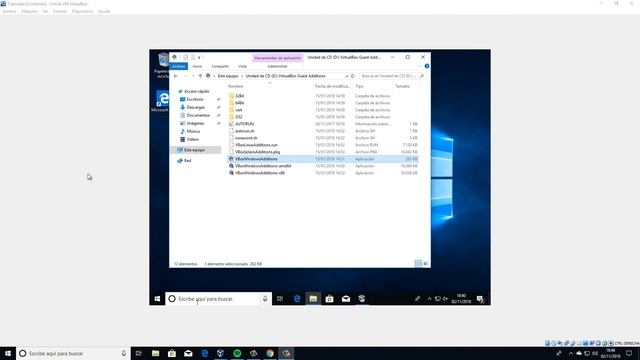Open Mail in guest VM taskbar
The width and height of the screenshot is (640, 360).
(346, 299)
